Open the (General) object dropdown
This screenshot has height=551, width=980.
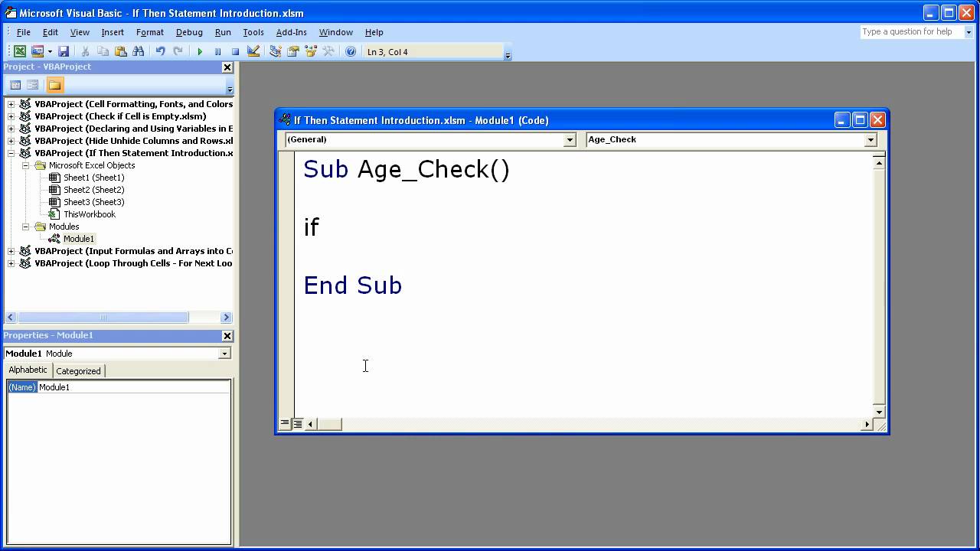pos(570,140)
